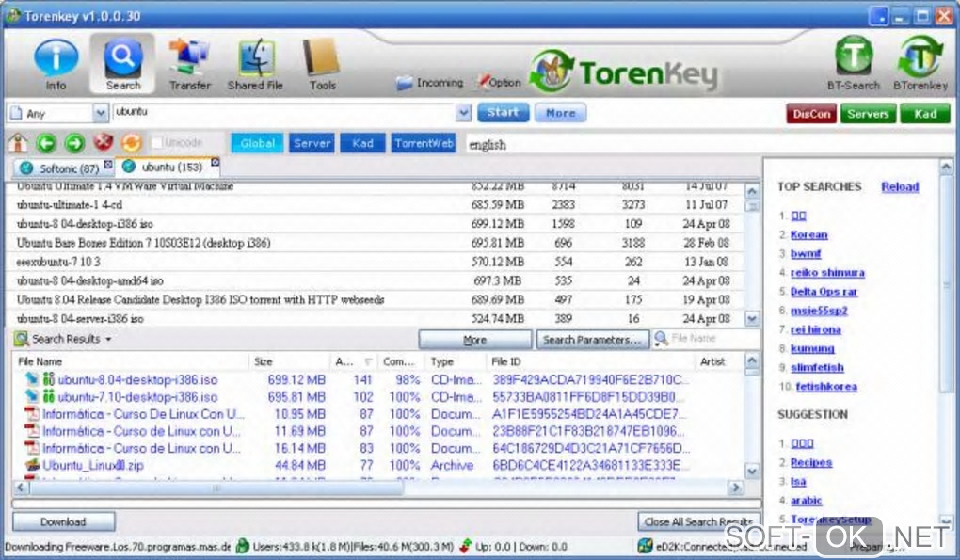
Task: Close the Softonic (87) tab
Action: click(108, 164)
